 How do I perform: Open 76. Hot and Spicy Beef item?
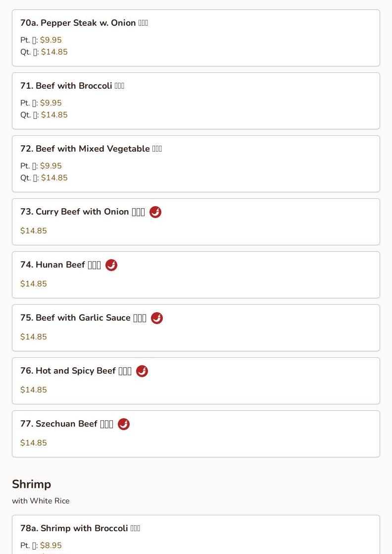(x=196, y=381)
